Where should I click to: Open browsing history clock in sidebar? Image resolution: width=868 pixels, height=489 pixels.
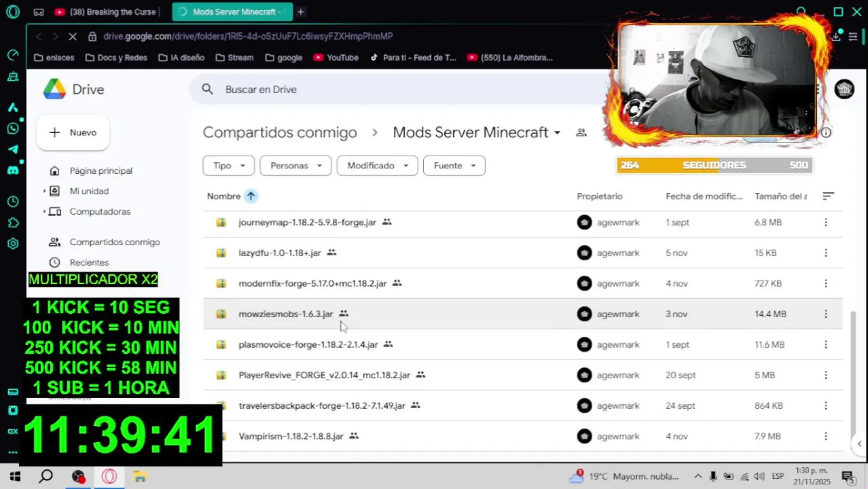point(13,202)
